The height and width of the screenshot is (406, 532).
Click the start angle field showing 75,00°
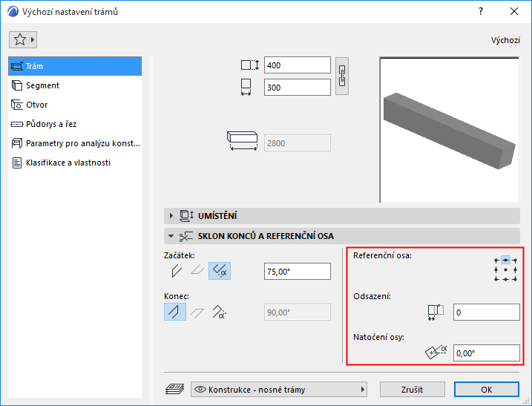tap(298, 271)
